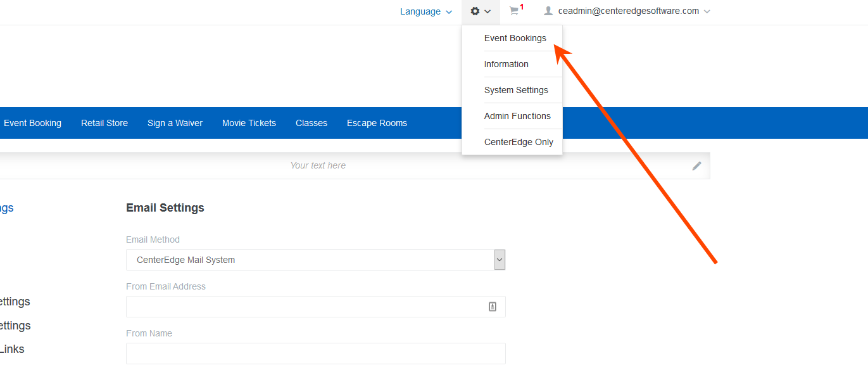Click the pencil edit icon beside banner text
This screenshot has width=868, height=370.
tap(696, 166)
